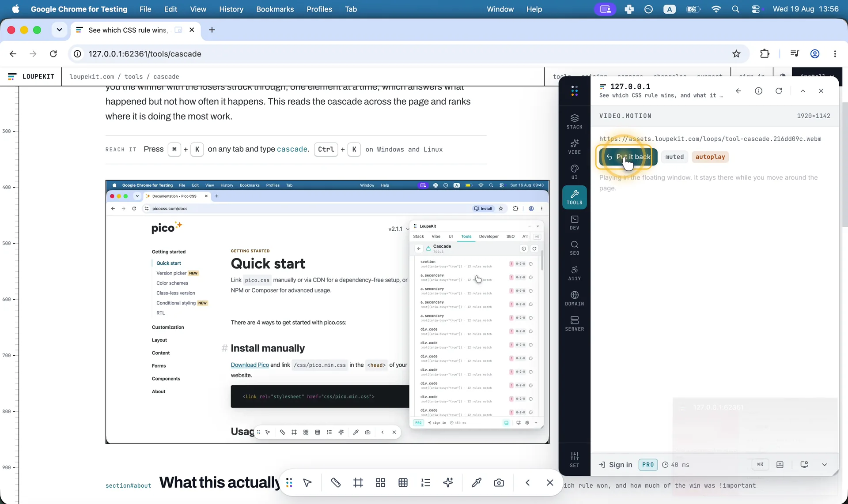
Task: Click the muted tag
Action: click(x=674, y=157)
